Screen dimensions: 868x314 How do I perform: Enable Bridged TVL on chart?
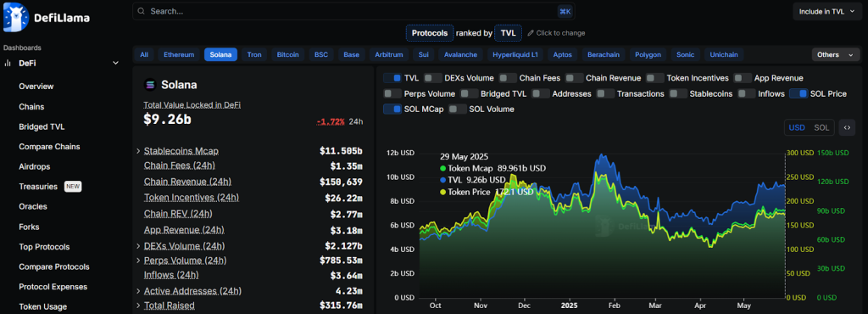click(470, 93)
